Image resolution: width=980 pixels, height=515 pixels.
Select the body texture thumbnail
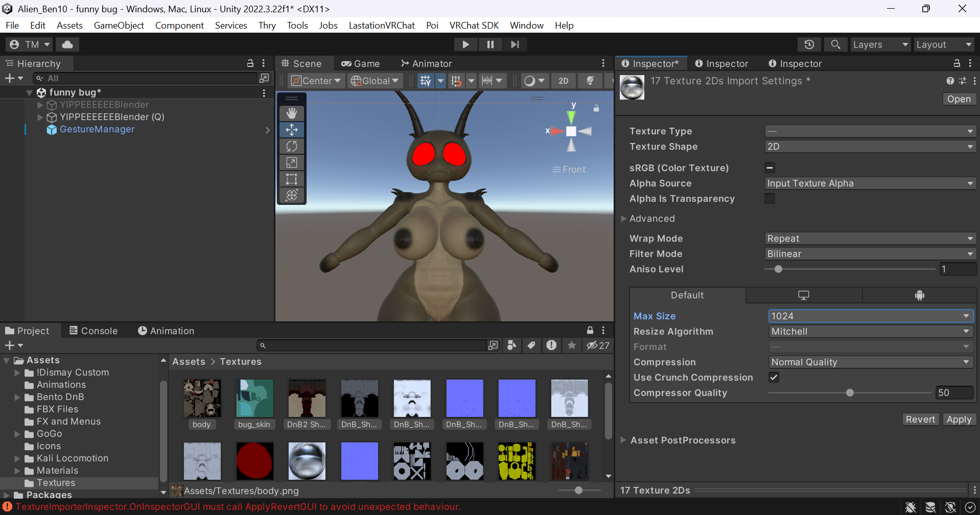(x=202, y=399)
